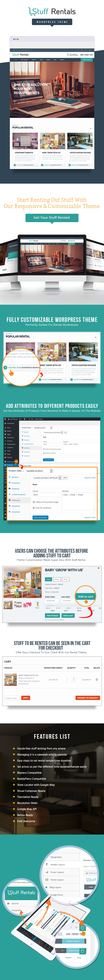
Task: Toggle Used for variations checkbox in enlarged panel
Action: click(x=34, y=507)
